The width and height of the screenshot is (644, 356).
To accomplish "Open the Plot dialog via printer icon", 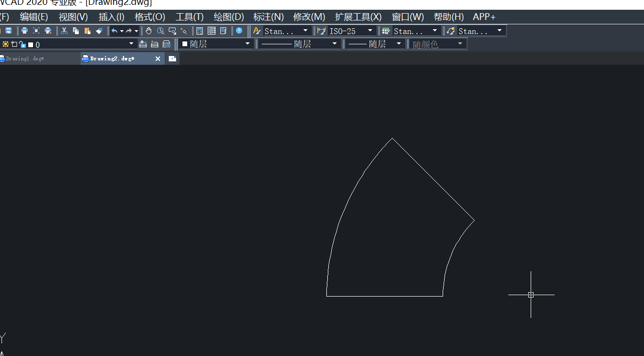I will [24, 31].
